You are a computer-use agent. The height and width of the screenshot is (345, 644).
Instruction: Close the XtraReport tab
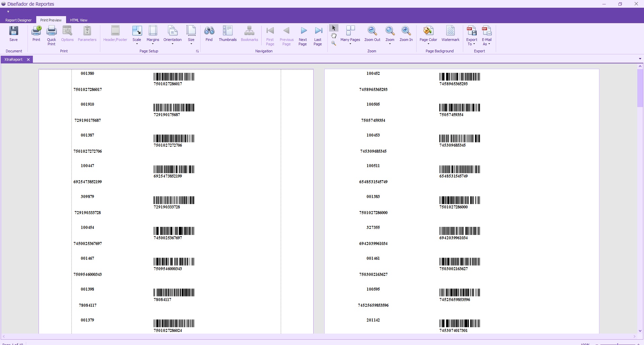(x=29, y=59)
